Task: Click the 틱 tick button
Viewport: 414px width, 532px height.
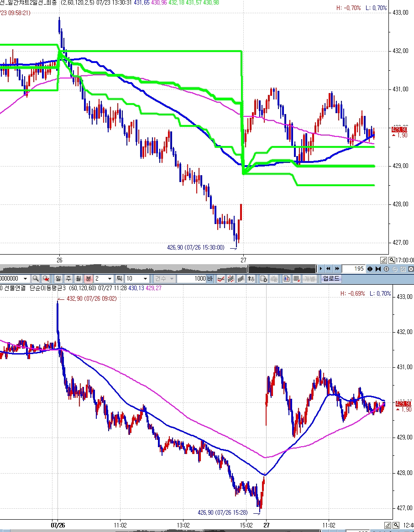Action: pos(119,279)
